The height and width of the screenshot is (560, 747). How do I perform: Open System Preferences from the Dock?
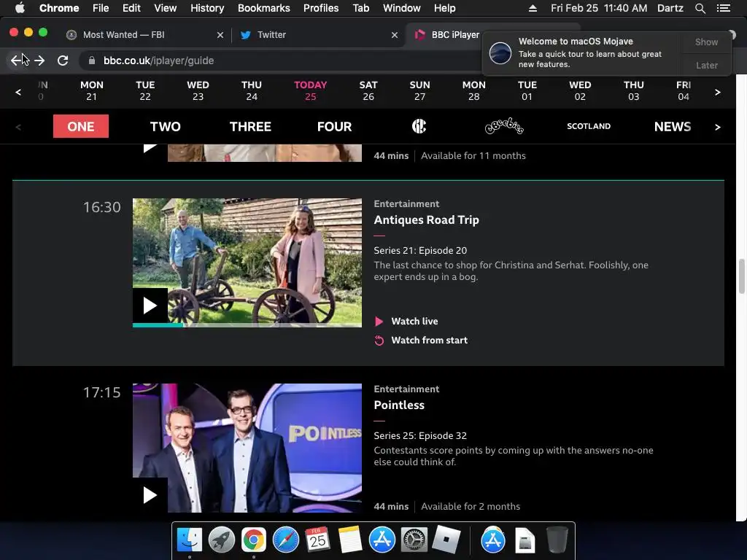click(414, 540)
